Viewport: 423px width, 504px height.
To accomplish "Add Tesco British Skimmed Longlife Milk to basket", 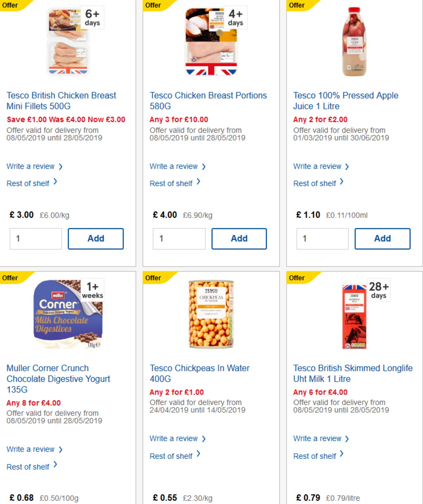I will (x=382, y=503).
